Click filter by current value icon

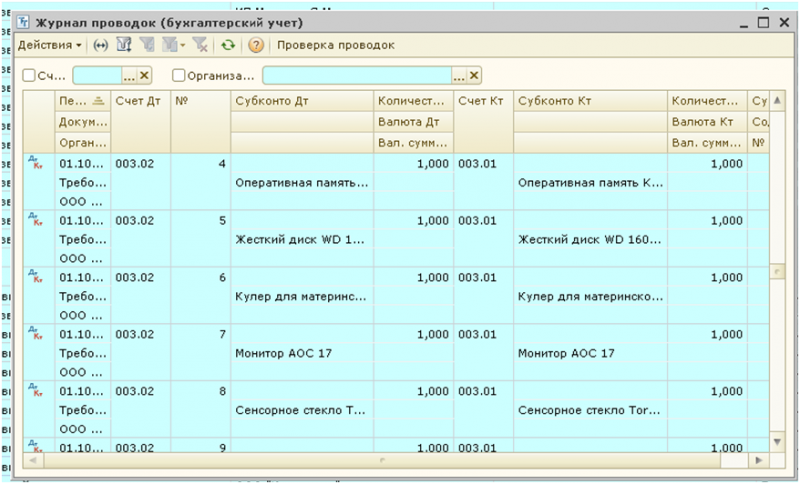[147, 45]
